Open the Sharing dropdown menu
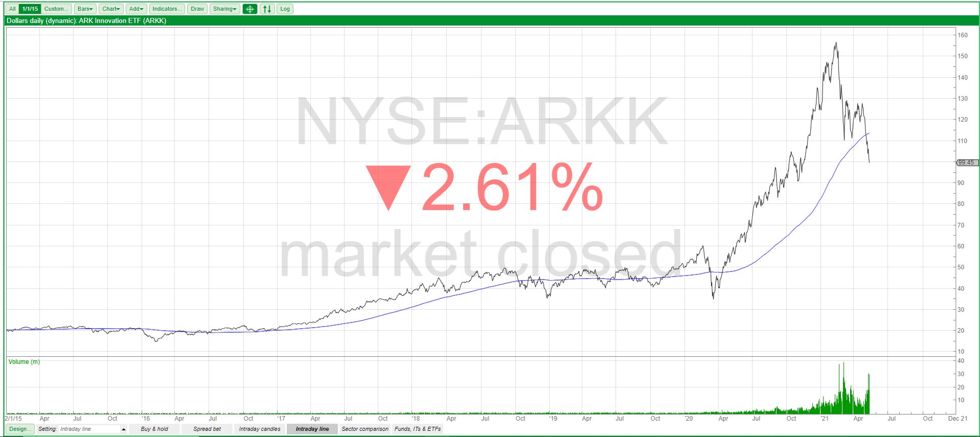980x437 pixels. 225,9
